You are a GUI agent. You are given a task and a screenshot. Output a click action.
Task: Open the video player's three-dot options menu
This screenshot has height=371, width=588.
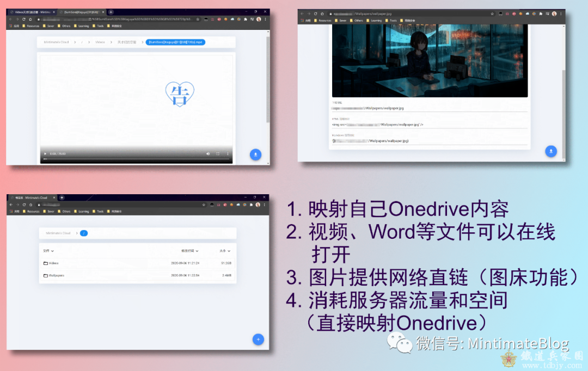coord(228,153)
